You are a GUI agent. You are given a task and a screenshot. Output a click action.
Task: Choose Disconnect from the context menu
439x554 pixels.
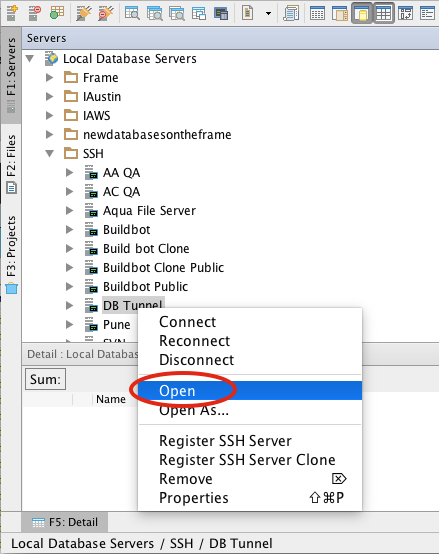click(x=250, y=360)
